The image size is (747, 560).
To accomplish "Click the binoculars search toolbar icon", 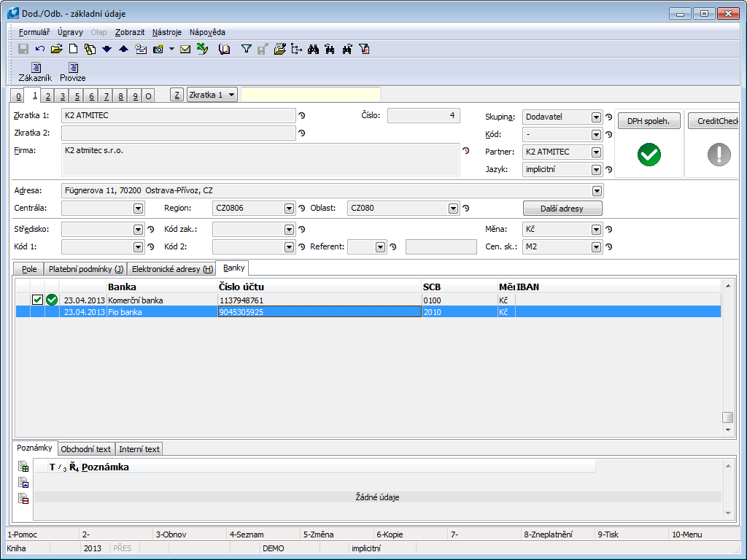I will point(313,49).
